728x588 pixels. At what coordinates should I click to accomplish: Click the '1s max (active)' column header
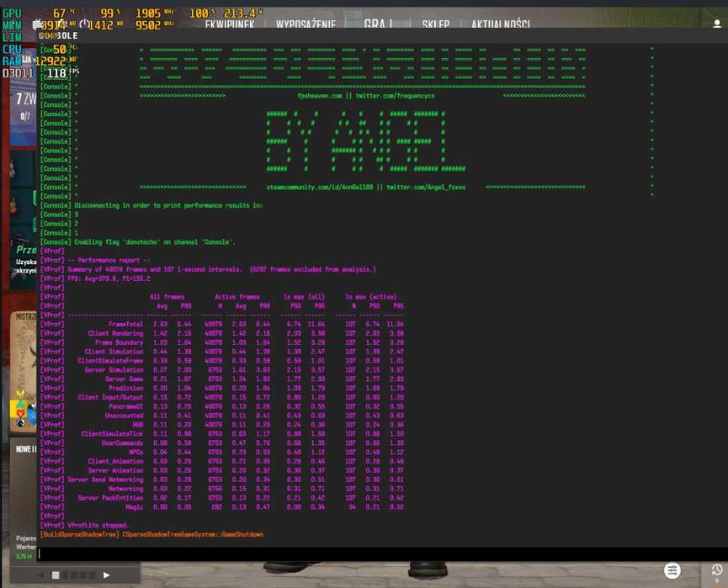click(x=371, y=297)
